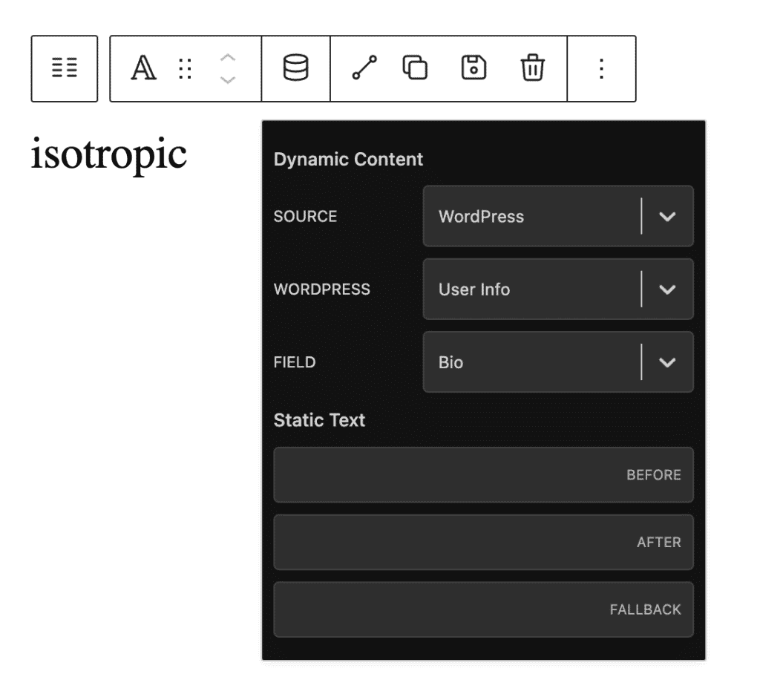This screenshot has width=760, height=700.
Task: Click the chevron arrow in Source dropdown
Action: coord(667,217)
